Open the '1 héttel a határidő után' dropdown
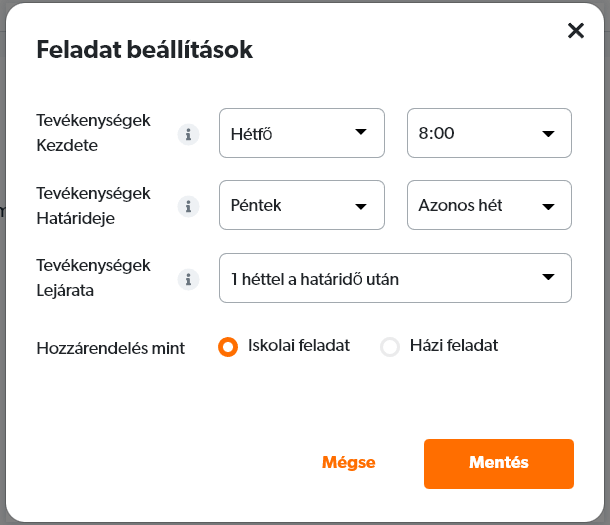The height and width of the screenshot is (525, 610). tap(395, 279)
